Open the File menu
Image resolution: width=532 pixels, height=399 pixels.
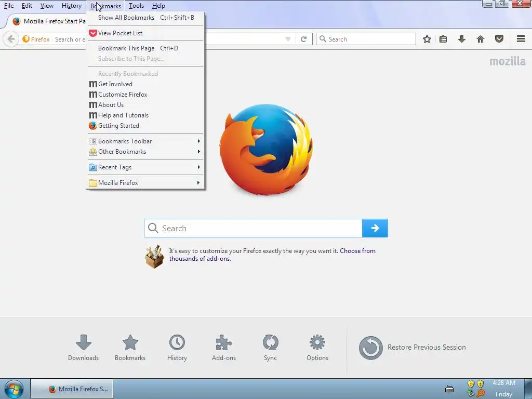(9, 6)
